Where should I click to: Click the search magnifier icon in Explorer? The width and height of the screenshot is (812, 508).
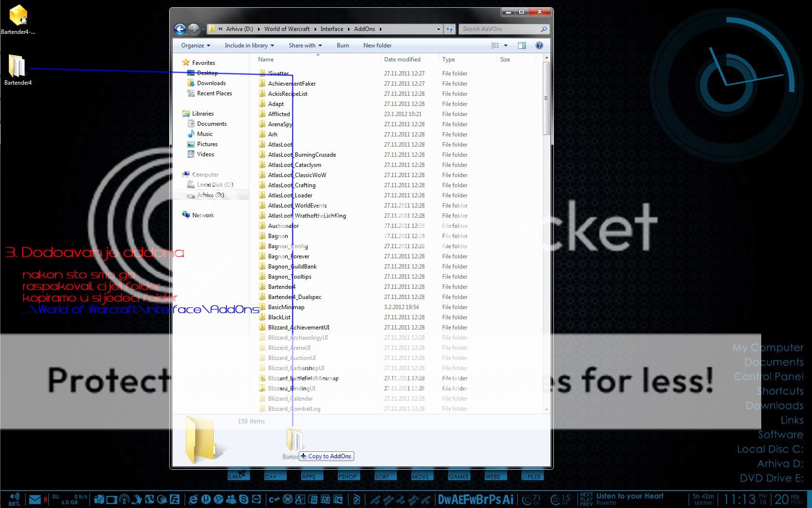point(544,29)
